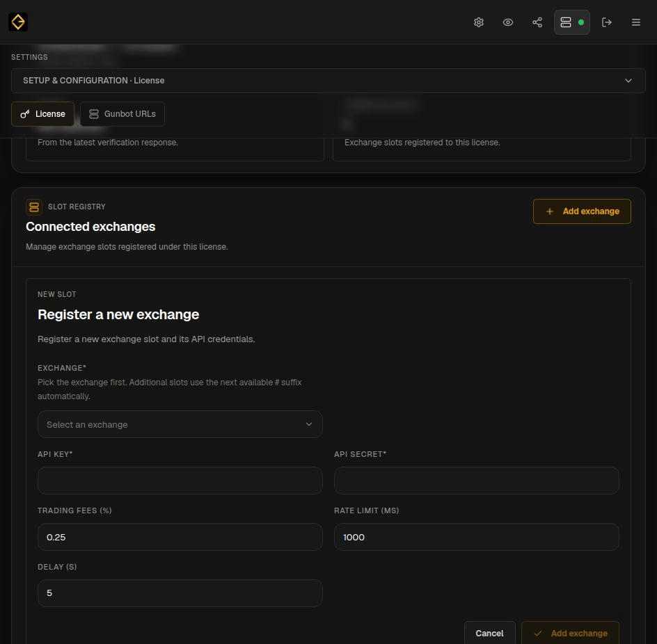Click the Gunbot logo in top-left
657x644 pixels.
coord(18,22)
